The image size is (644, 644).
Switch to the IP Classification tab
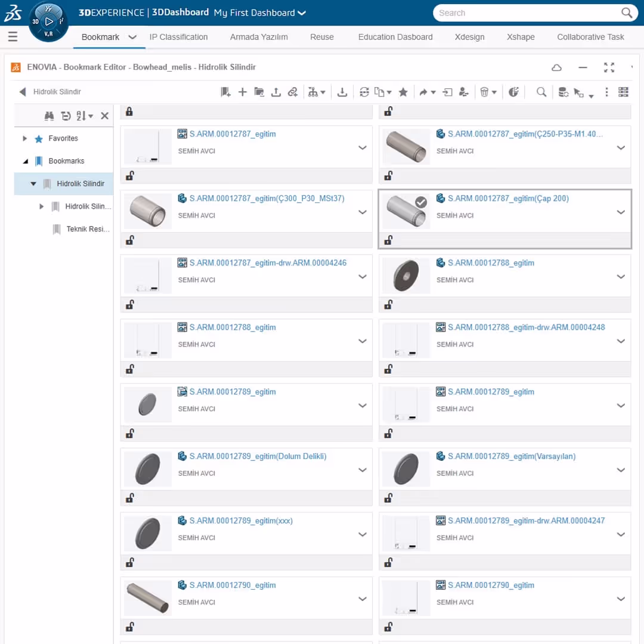pyautogui.click(x=178, y=37)
